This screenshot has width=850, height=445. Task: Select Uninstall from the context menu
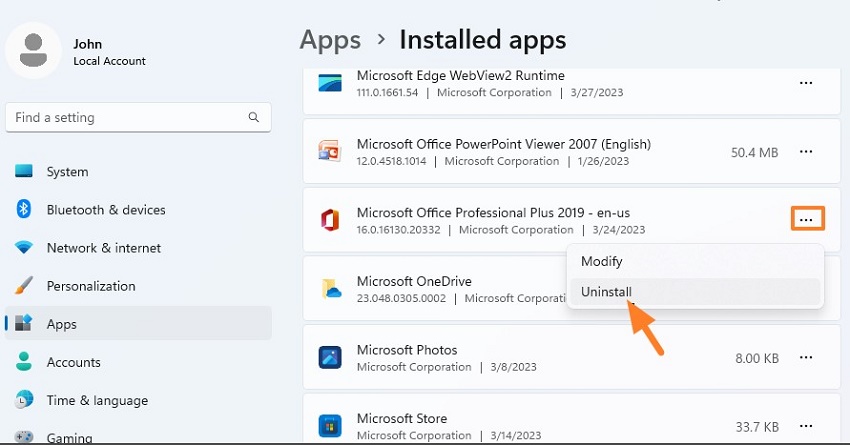tap(606, 292)
